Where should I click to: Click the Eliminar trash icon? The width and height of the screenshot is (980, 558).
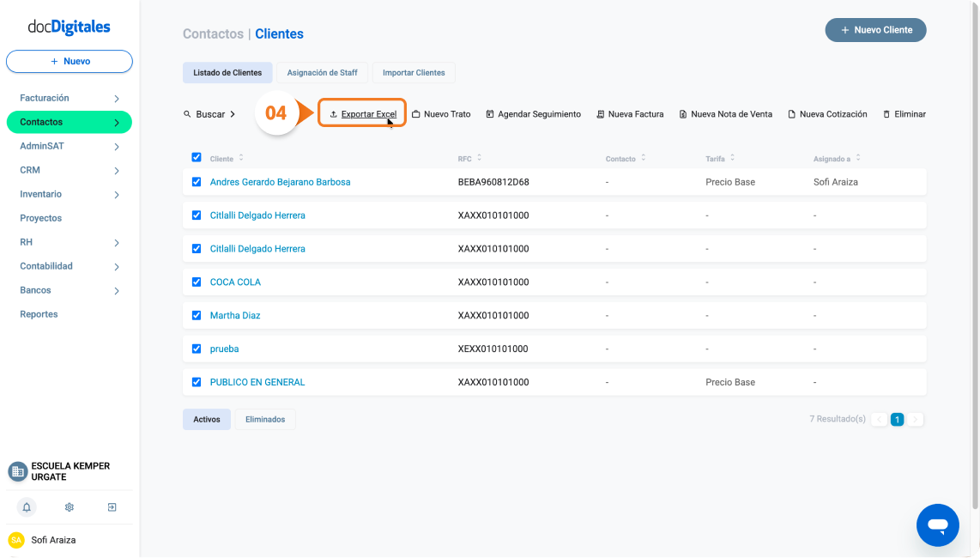tap(886, 114)
